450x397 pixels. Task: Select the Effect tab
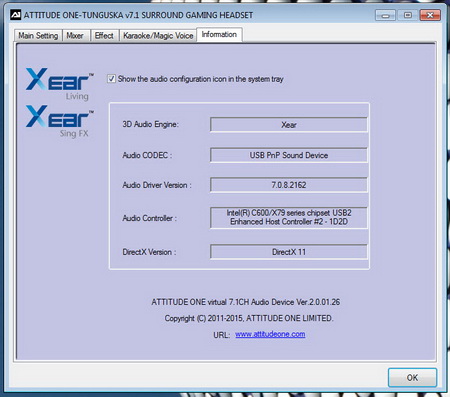click(104, 35)
